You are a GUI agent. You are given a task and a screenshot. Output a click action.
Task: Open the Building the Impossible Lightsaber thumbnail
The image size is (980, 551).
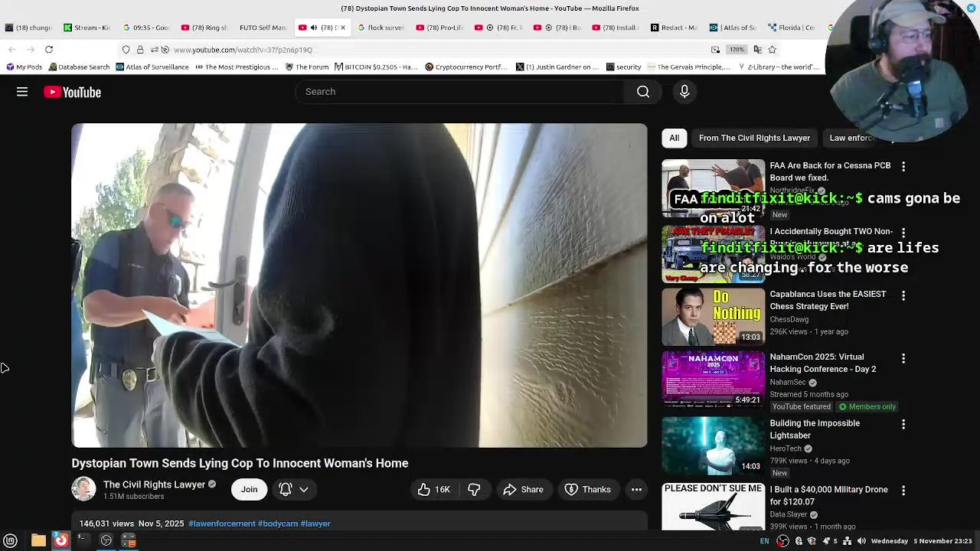(x=713, y=445)
